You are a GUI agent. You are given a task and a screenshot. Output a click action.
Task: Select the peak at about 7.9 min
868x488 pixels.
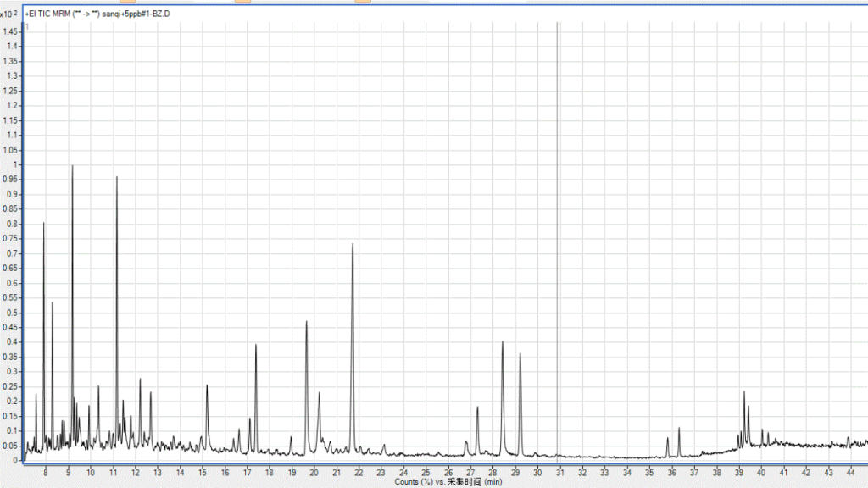pyautogui.click(x=44, y=225)
